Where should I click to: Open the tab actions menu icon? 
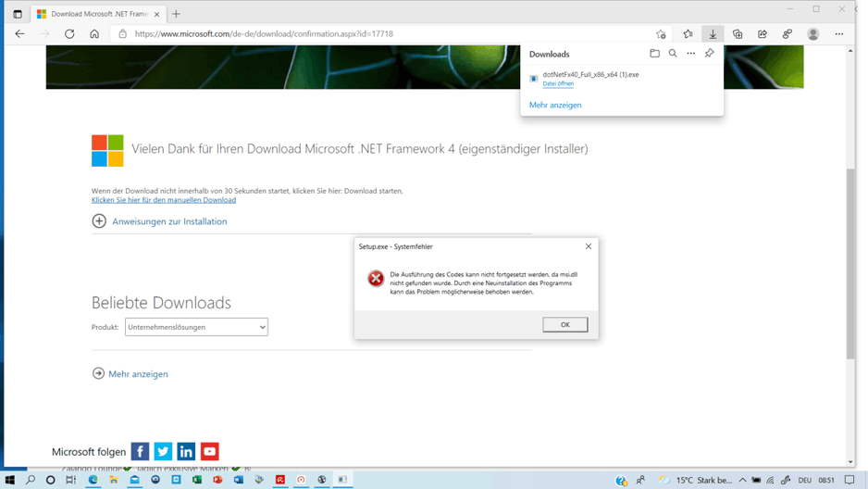(x=18, y=14)
